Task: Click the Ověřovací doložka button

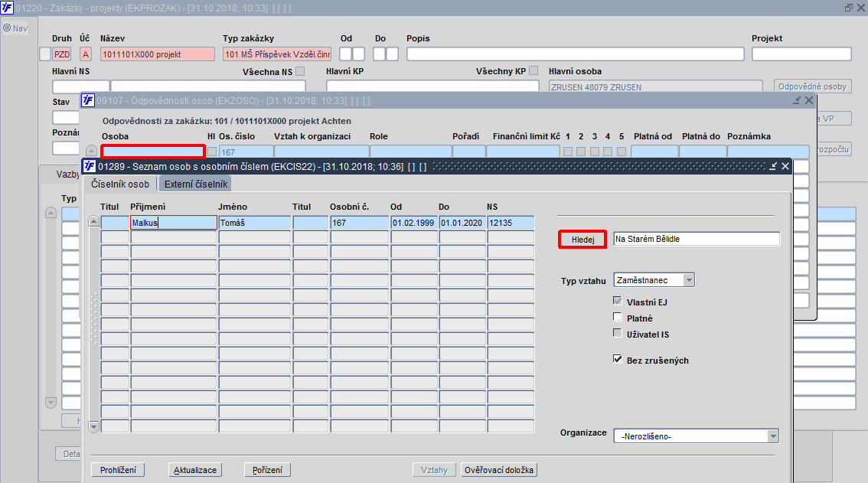Action: (x=499, y=470)
